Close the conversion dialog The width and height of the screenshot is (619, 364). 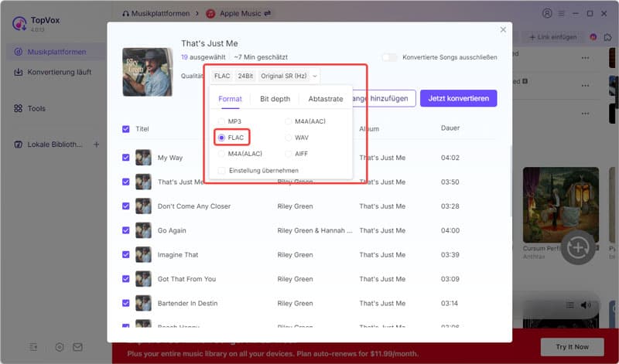(503, 29)
